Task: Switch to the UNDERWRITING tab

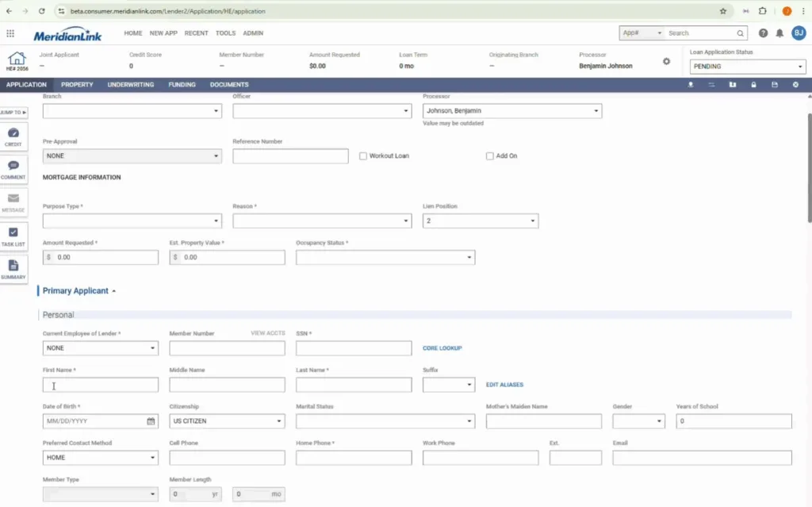Action: [x=132, y=84]
